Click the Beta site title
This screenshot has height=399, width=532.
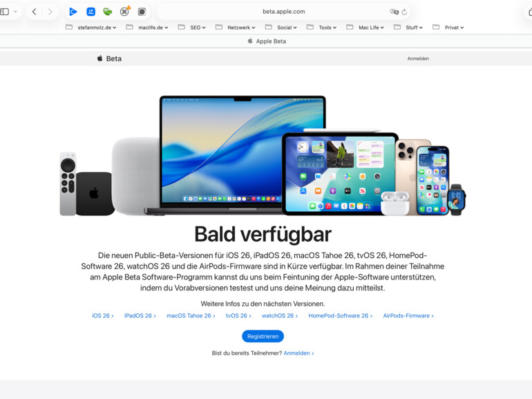click(114, 59)
